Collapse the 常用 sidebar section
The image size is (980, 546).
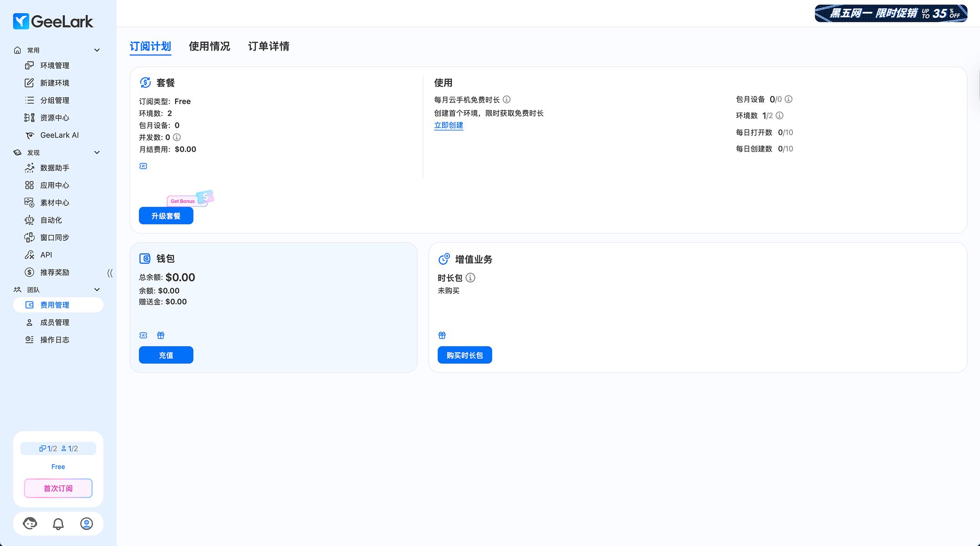pyautogui.click(x=97, y=50)
